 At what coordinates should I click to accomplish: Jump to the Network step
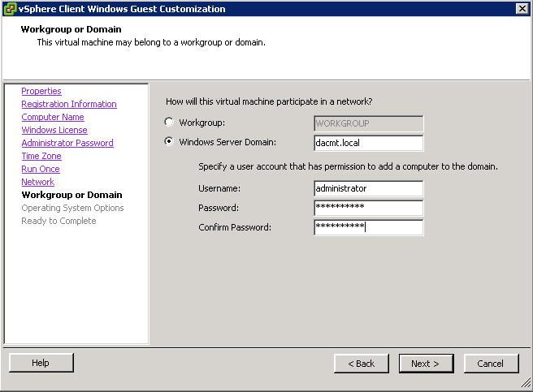tap(37, 182)
